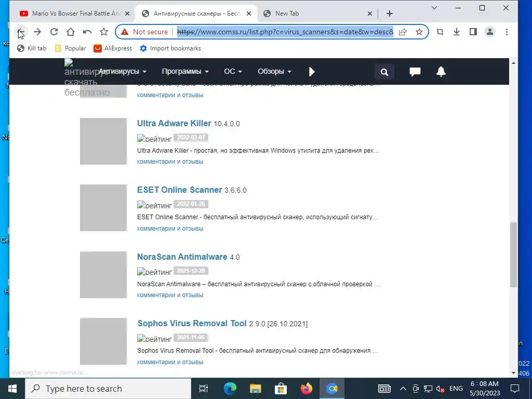Screen dimensions: 532x399
Task: Click the address bar URL field
Action: [285, 32]
